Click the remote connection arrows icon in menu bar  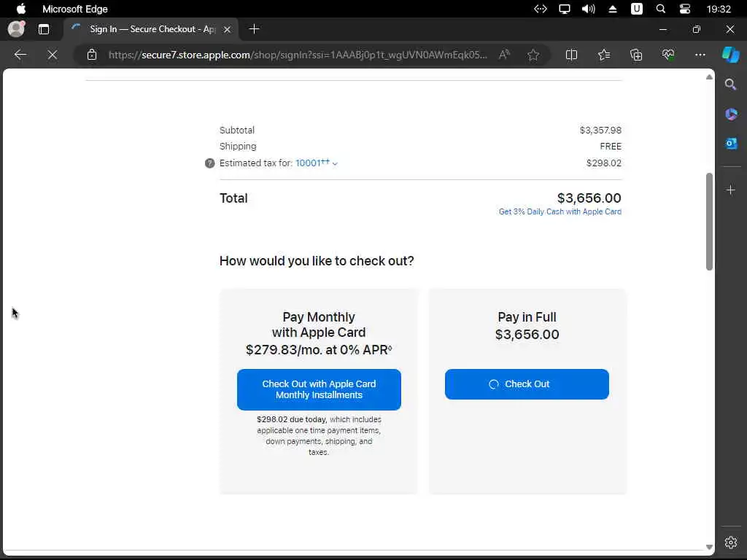541,9
